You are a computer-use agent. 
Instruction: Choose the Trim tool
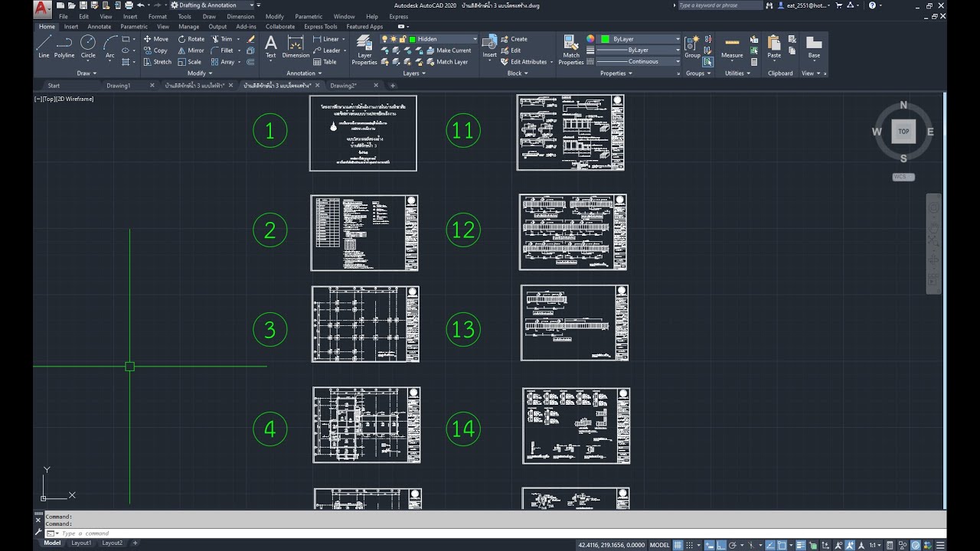point(222,39)
